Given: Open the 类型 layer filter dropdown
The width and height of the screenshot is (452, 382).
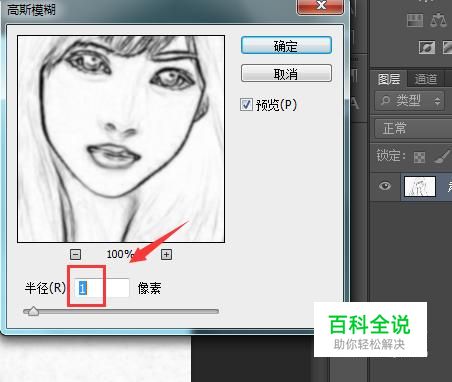Looking at the screenshot, I should [410, 100].
